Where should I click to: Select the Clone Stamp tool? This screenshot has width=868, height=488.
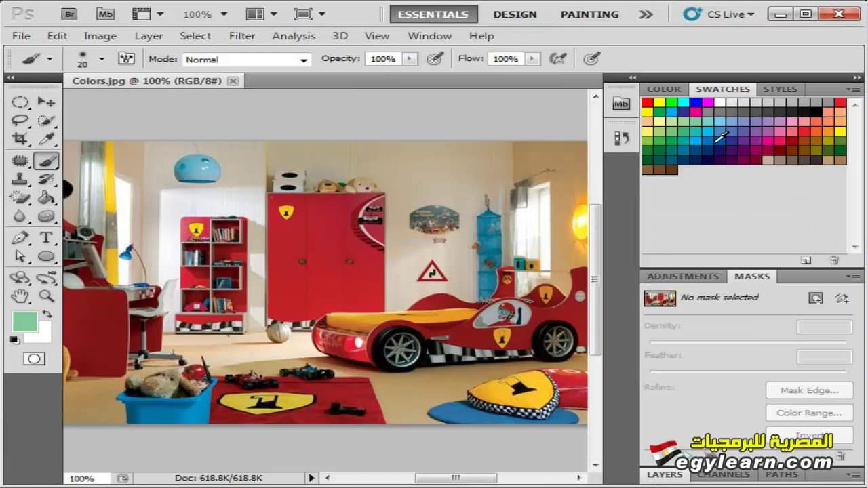[x=20, y=180]
